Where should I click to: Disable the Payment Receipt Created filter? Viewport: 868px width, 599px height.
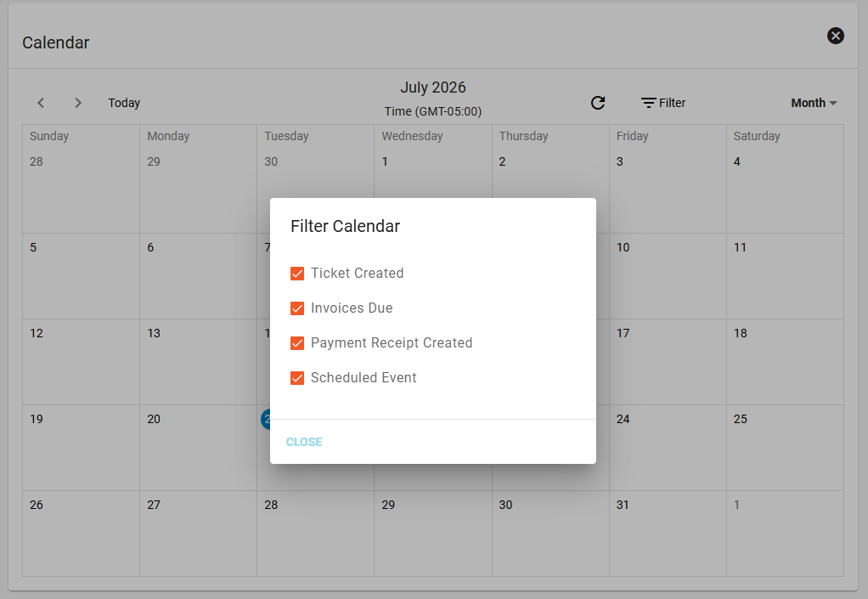(x=297, y=343)
